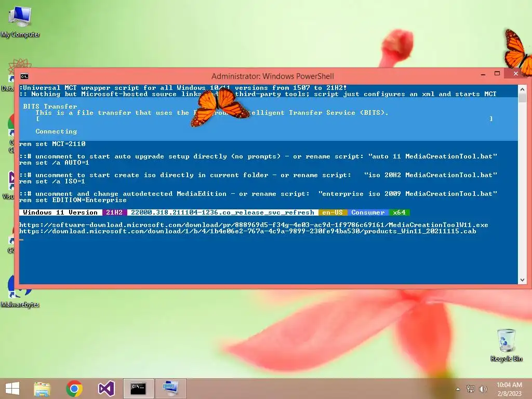The width and height of the screenshot is (532, 399).
Task: Click the Windows Start button
Action: [x=12, y=389]
